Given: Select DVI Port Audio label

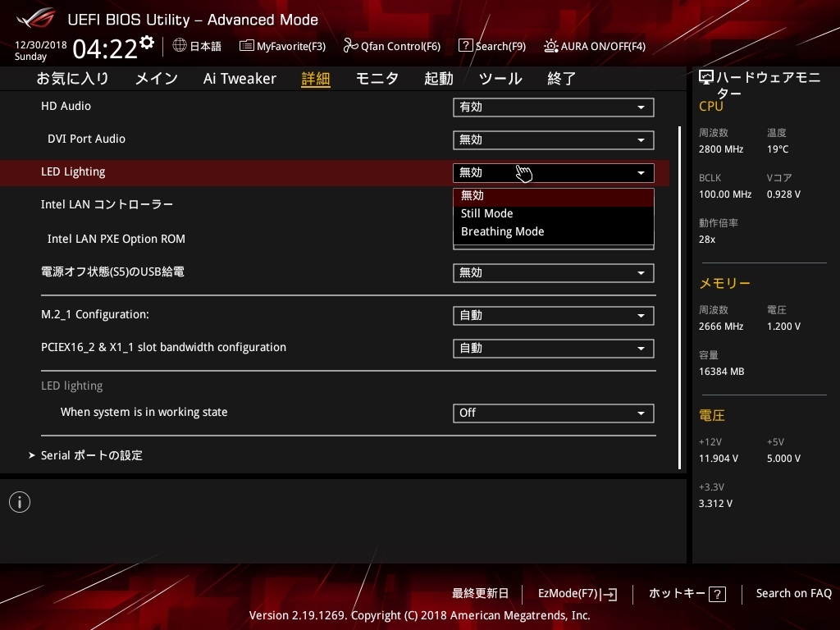Looking at the screenshot, I should click(86, 139).
